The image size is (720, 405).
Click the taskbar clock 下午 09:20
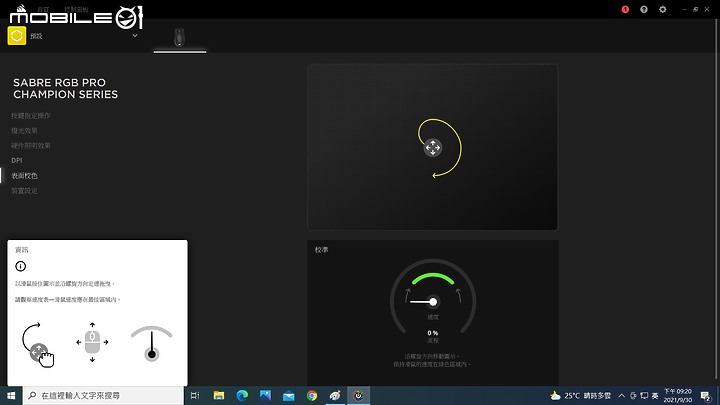point(678,395)
